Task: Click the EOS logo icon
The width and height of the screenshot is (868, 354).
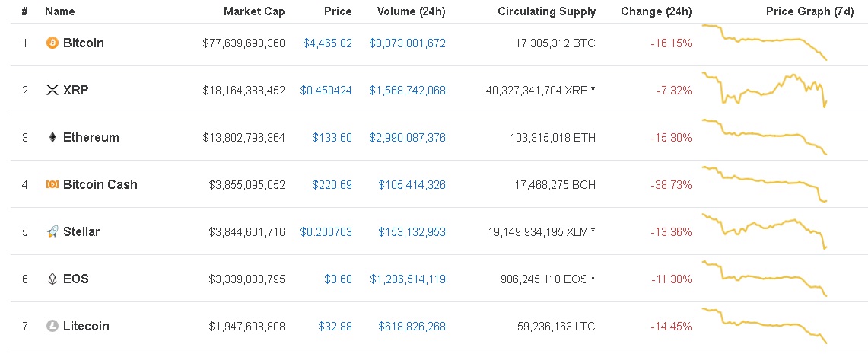Action: 52,279
